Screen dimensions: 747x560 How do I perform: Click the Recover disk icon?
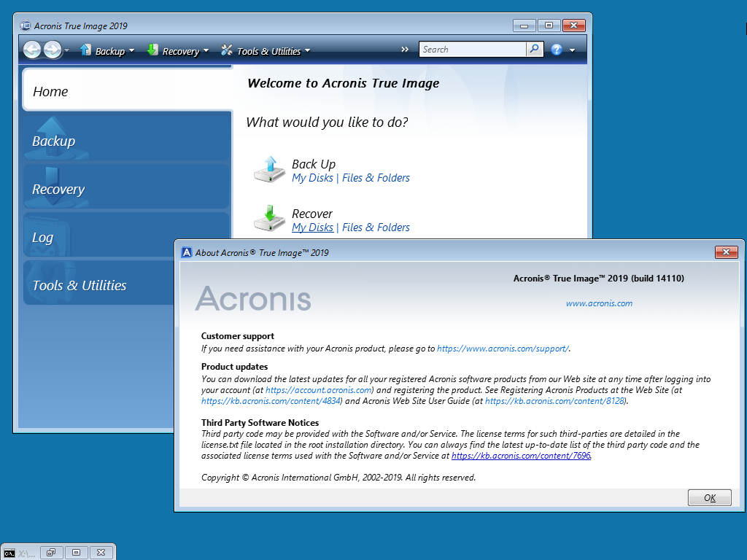tap(270, 218)
